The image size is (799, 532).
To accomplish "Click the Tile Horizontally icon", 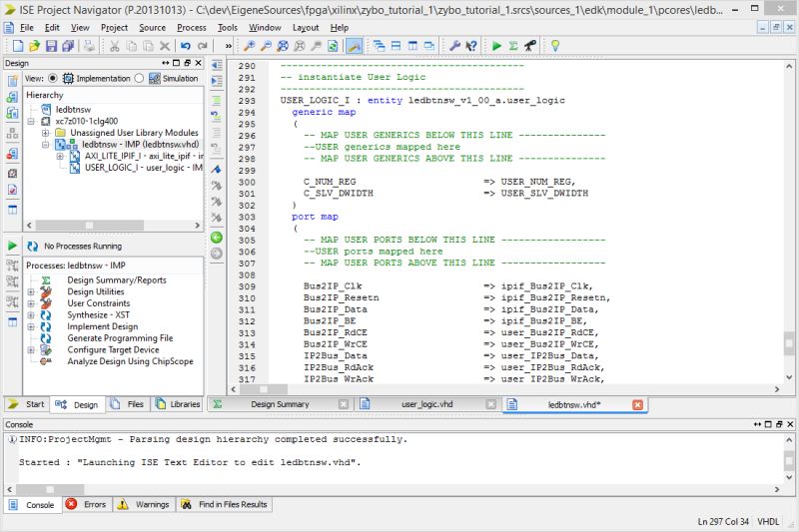I will point(396,46).
